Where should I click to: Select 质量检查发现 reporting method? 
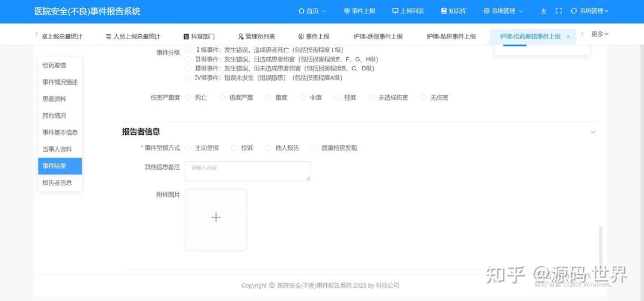point(315,148)
